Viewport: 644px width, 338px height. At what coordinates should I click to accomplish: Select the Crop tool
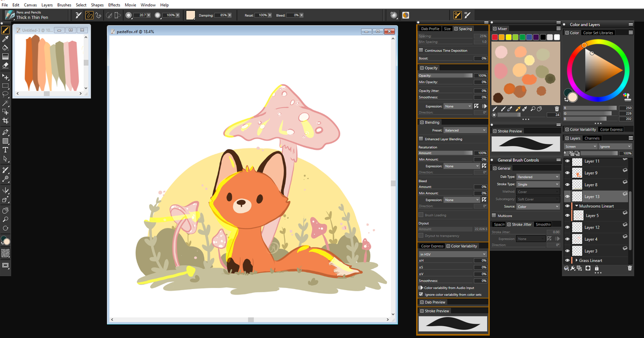(6, 119)
